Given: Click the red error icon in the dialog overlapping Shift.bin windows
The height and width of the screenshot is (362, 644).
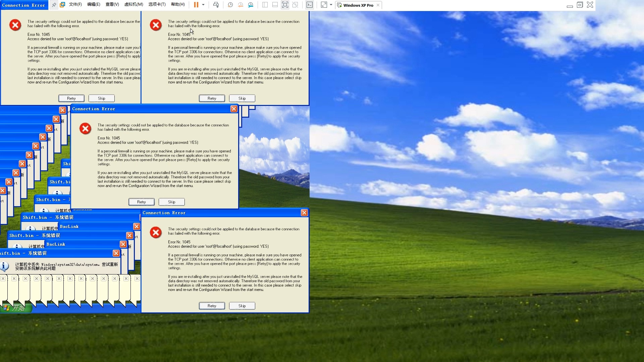Looking at the screenshot, I should [x=85, y=129].
